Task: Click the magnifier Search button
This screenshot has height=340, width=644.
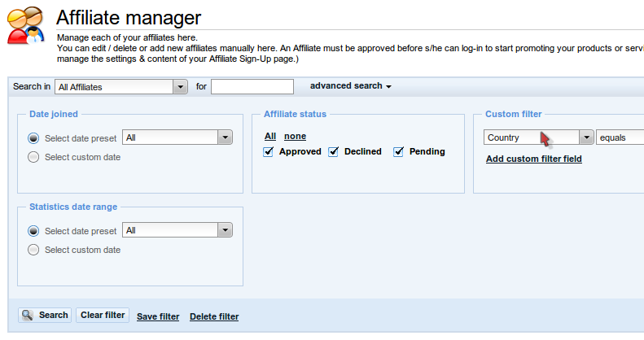Action: point(45,315)
